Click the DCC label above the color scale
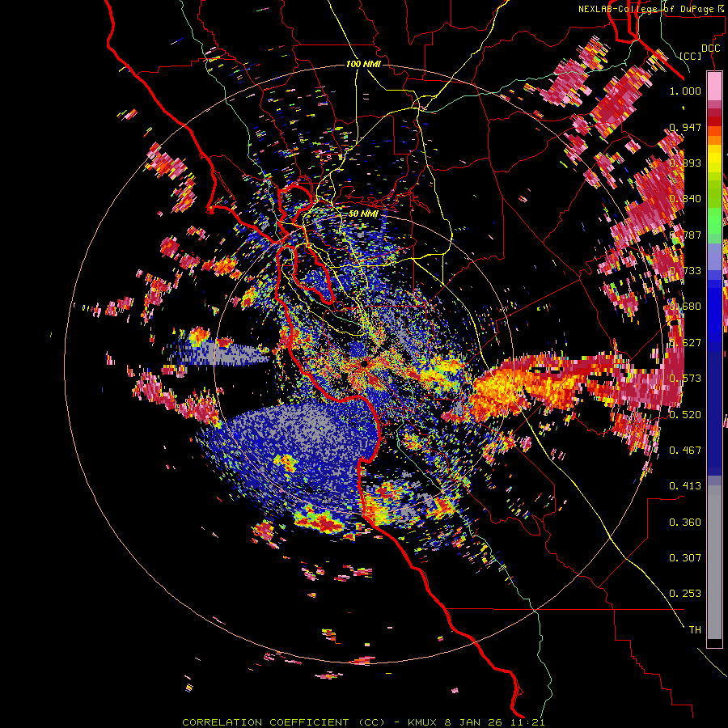The height and width of the screenshot is (728, 728). (x=710, y=49)
